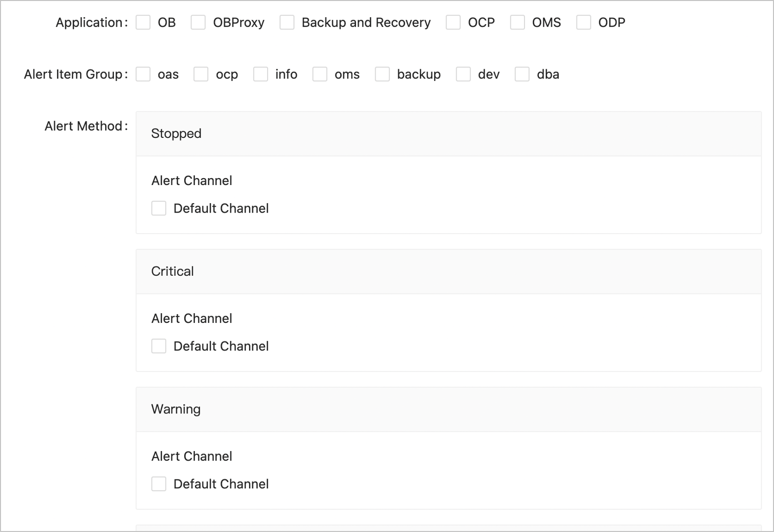
Task: Click the Warning section header
Action: [176, 409]
